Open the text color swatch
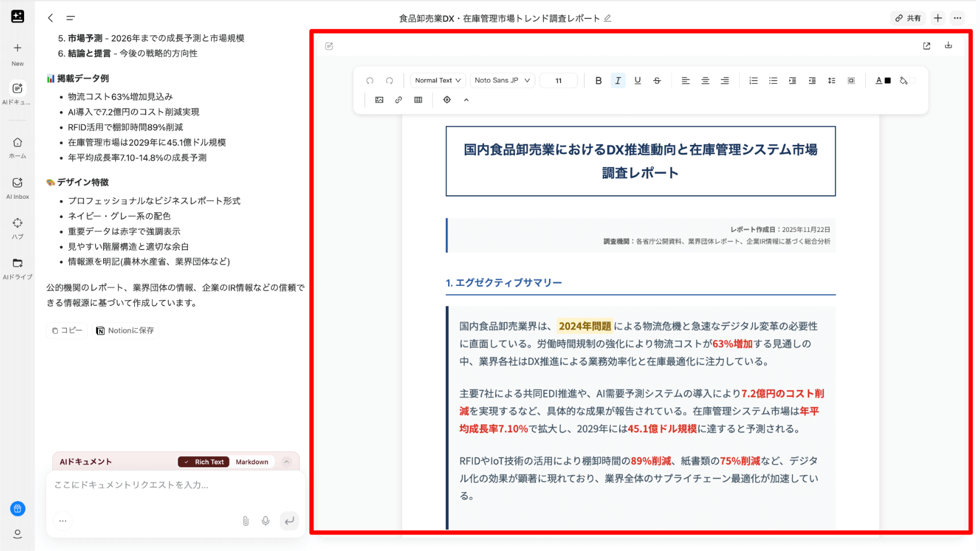The height and width of the screenshot is (551, 980). [883, 81]
